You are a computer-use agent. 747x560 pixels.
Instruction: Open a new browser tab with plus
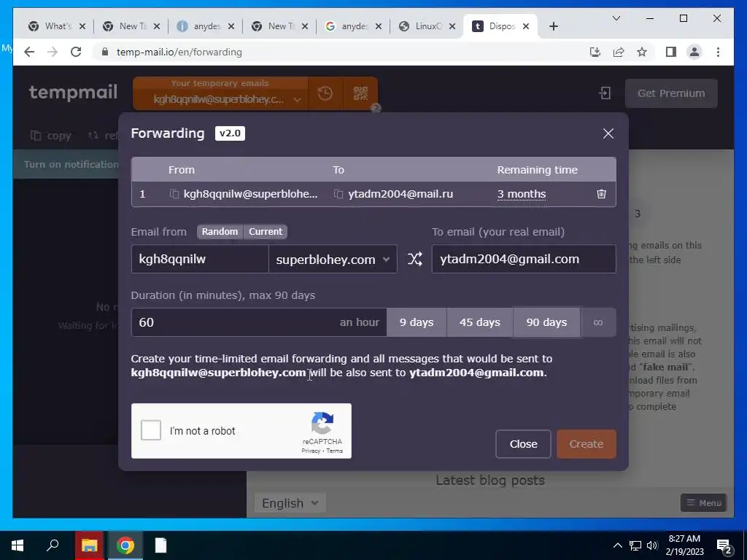click(553, 26)
